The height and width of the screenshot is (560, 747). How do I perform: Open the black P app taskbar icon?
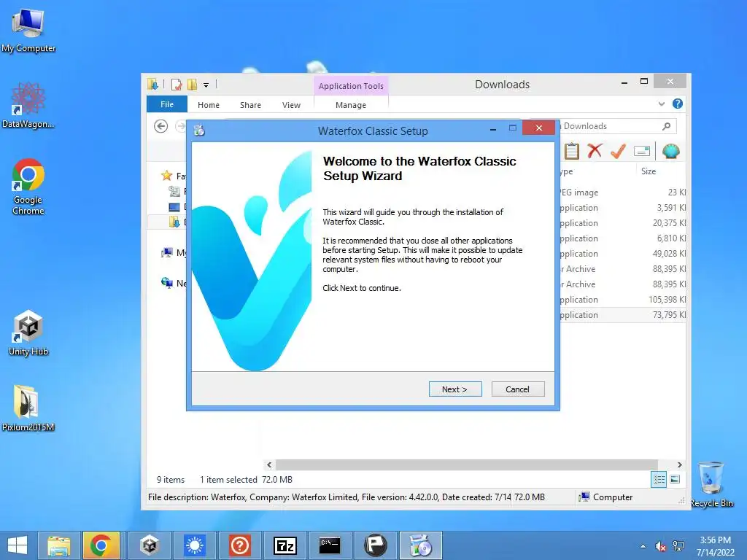tap(376, 545)
